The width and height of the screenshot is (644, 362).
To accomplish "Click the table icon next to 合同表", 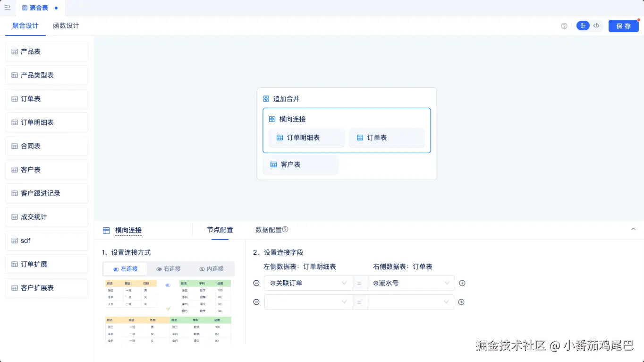I will (15, 146).
